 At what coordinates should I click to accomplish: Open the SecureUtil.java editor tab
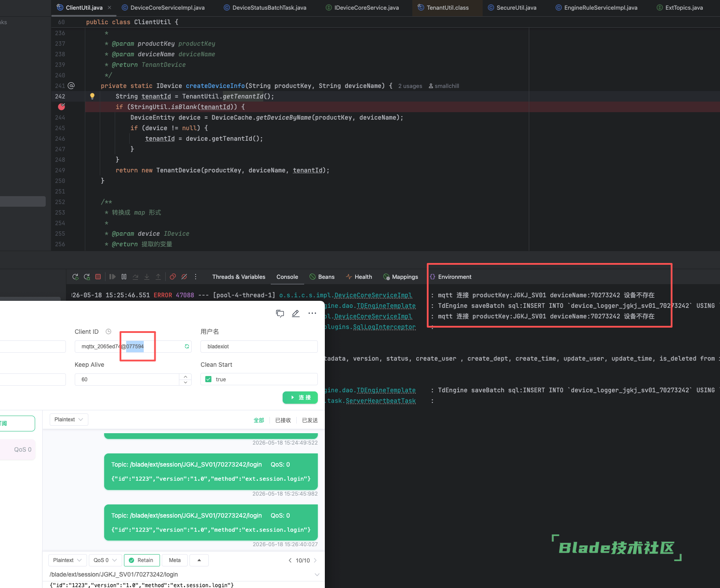click(512, 7)
